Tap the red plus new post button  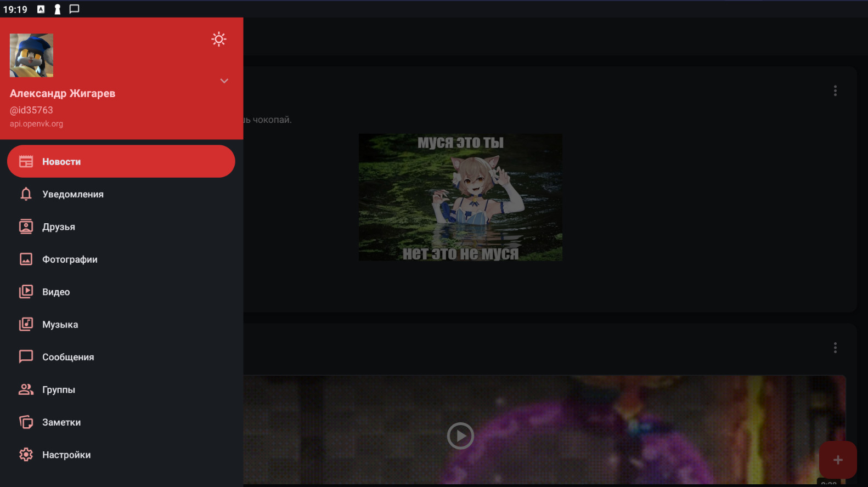point(838,460)
